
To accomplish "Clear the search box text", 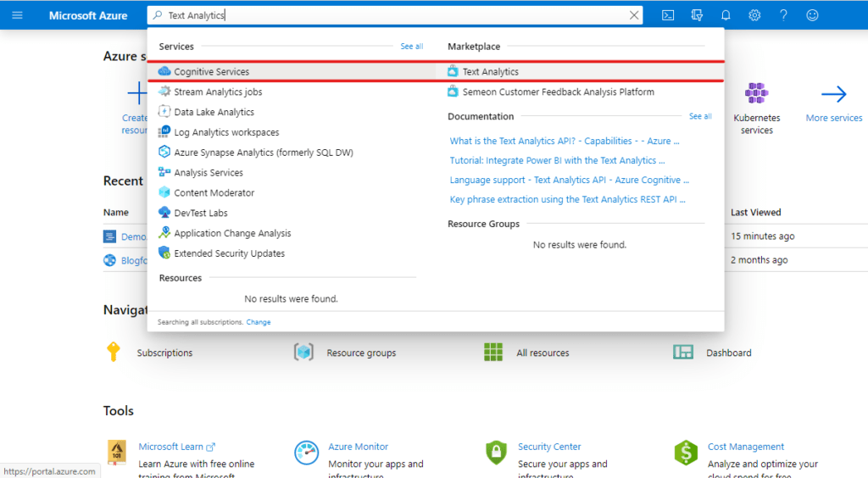I will point(633,15).
